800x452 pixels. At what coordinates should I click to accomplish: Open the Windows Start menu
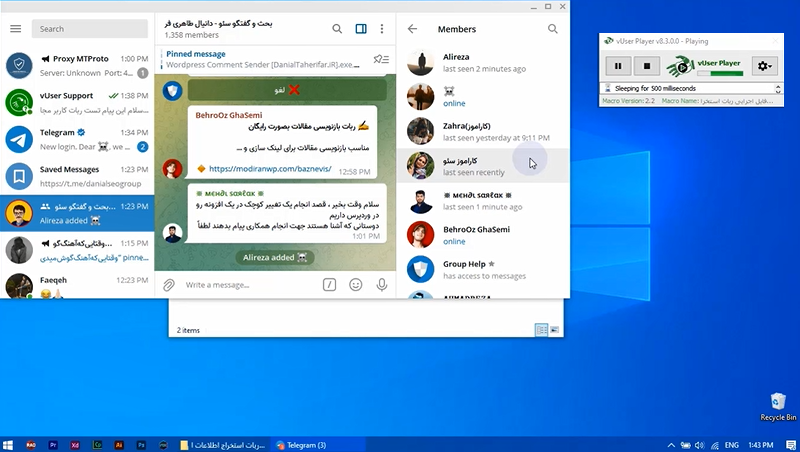[x=8, y=445]
